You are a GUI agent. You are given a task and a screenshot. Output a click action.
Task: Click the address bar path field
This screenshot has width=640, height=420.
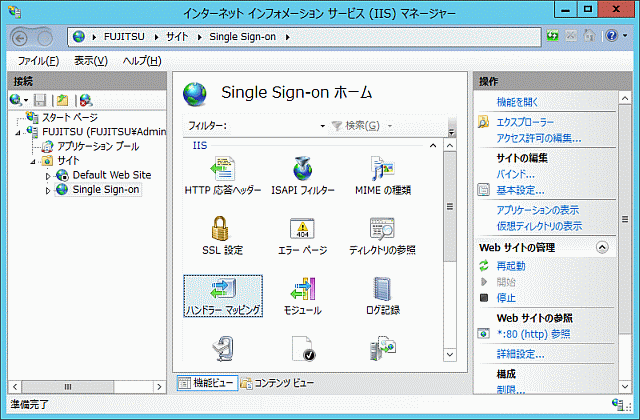[300, 36]
